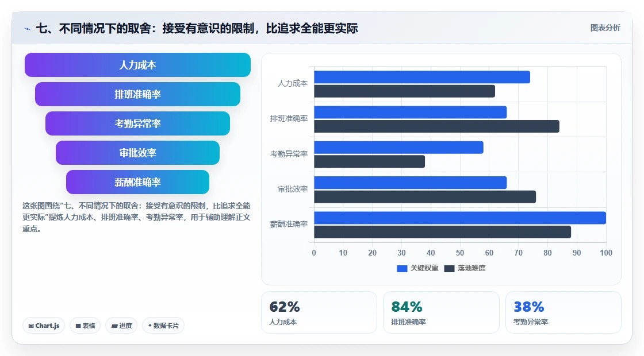Click the 审批效率 funnel bar
This screenshot has width=644, height=356.
coord(137,153)
